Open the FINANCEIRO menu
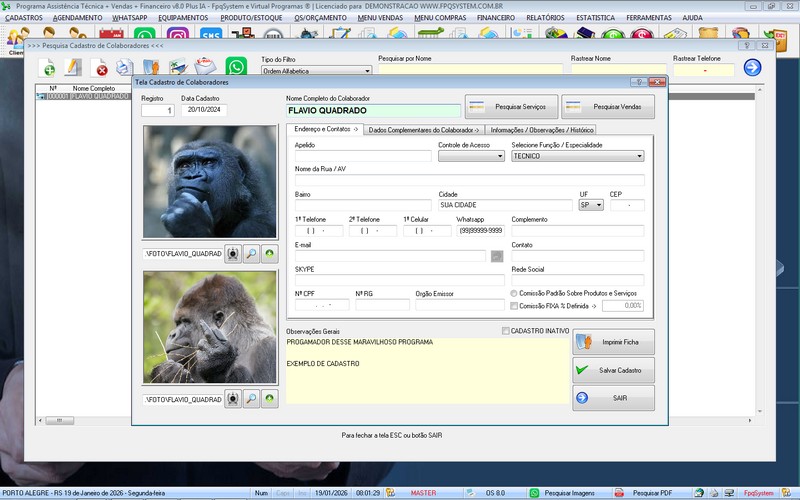800x500 pixels. (496, 17)
